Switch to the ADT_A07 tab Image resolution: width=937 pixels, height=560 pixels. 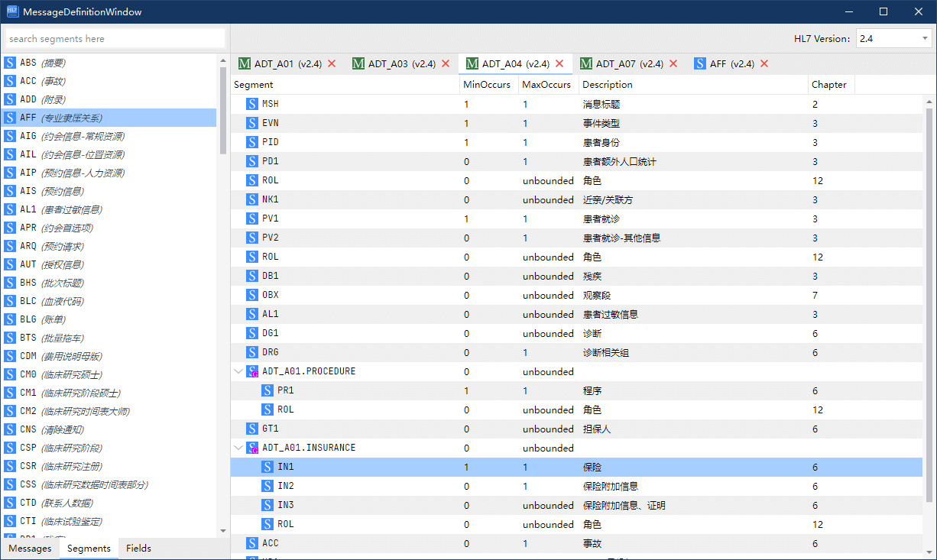pos(628,64)
